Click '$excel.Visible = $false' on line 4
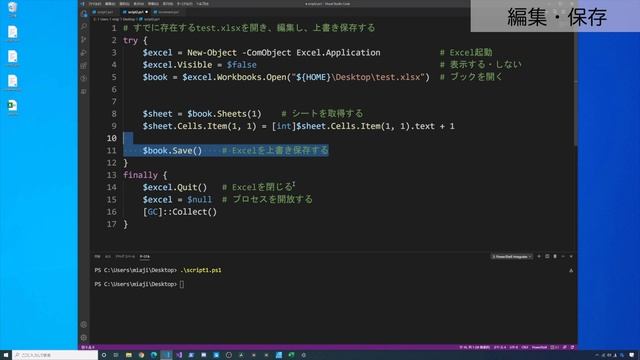 coord(200,65)
